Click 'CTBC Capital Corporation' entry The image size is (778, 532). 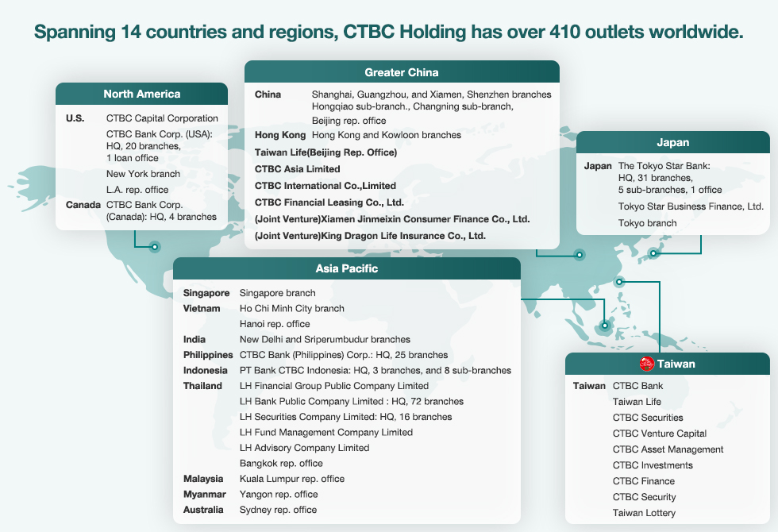tap(162, 118)
